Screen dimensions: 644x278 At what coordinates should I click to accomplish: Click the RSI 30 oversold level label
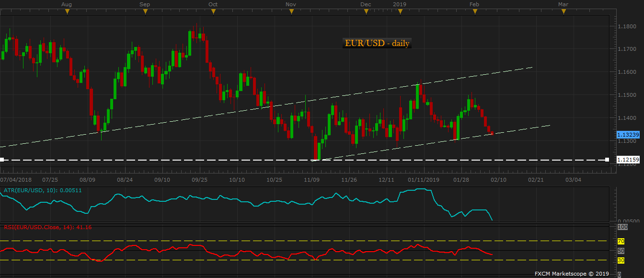[621, 260]
